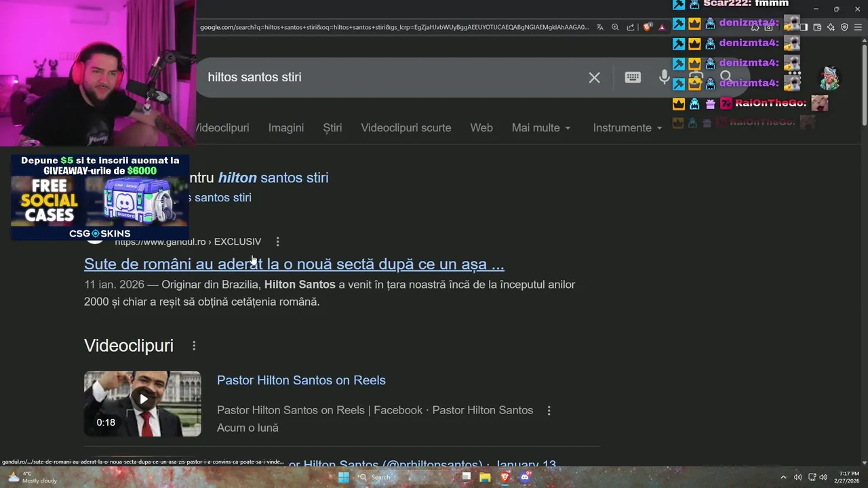Click the translate page icon in address bar
Viewport: 868px width, 488px height.
(600, 27)
